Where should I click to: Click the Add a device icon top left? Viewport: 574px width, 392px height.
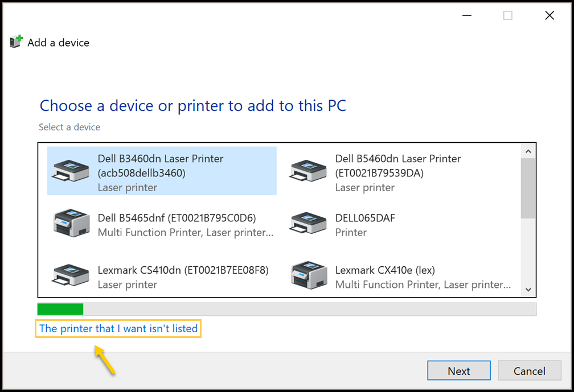point(15,41)
